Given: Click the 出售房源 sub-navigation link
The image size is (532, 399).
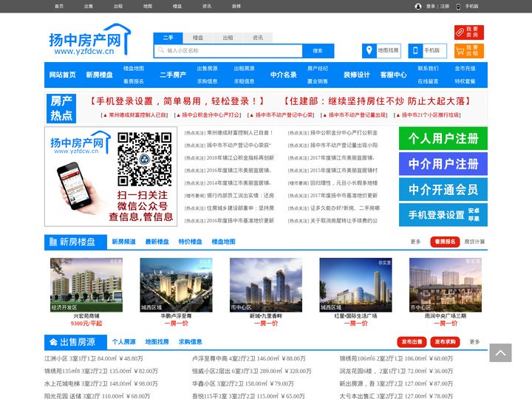Looking at the screenshot, I should pos(208,69).
